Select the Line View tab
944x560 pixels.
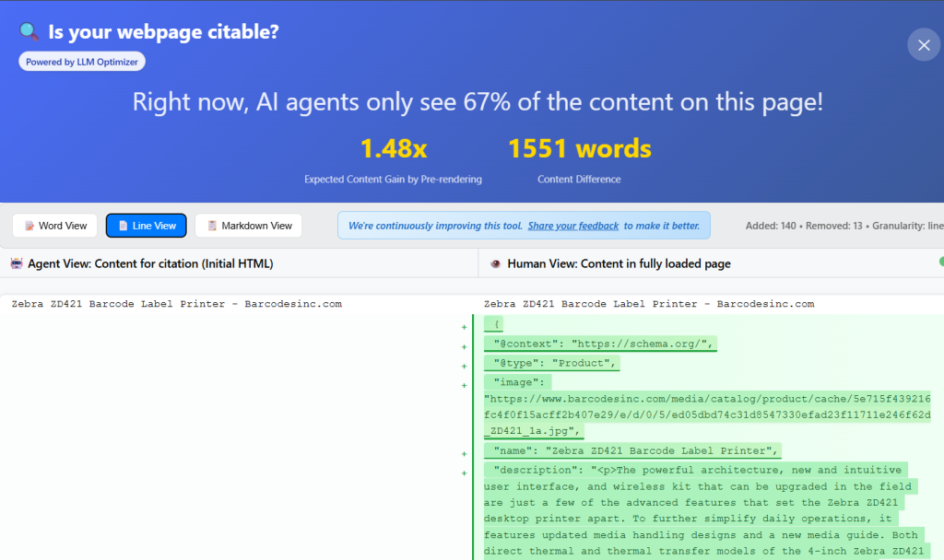click(x=147, y=226)
